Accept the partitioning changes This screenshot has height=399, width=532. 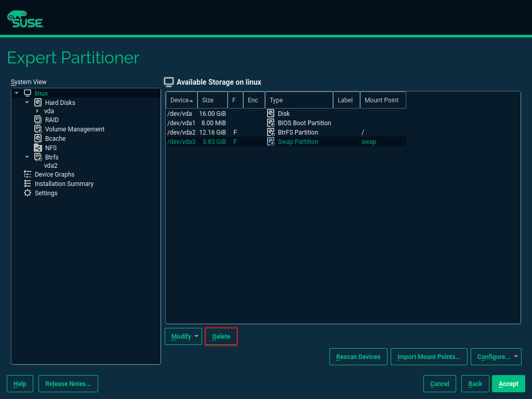pyautogui.click(x=508, y=383)
